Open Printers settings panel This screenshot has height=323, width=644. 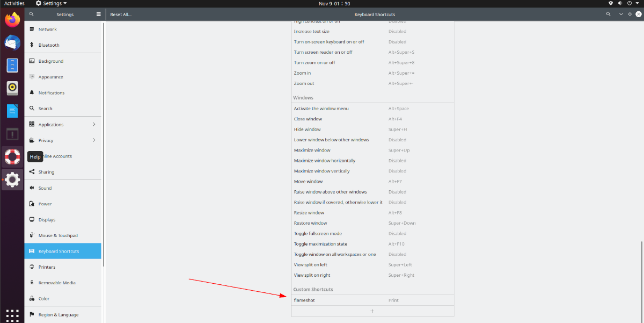coord(63,267)
